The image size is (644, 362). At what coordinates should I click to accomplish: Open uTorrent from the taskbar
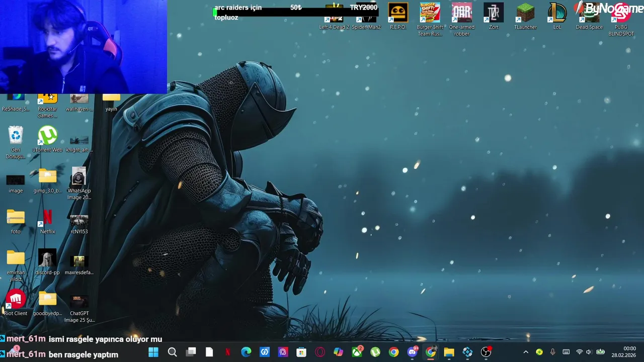[x=375, y=352]
